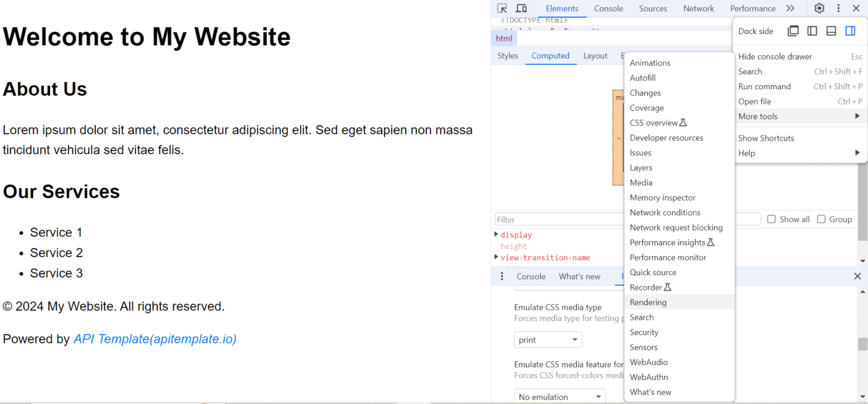Open Run command from the menu
The width and height of the screenshot is (868, 404).
pyautogui.click(x=764, y=86)
